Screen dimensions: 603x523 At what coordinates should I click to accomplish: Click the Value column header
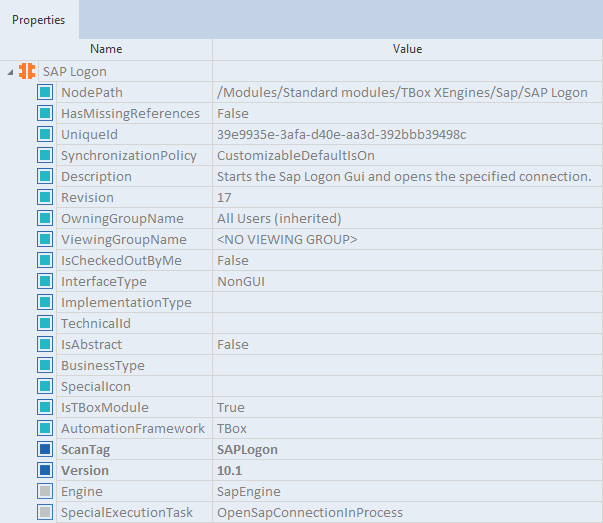coord(407,48)
